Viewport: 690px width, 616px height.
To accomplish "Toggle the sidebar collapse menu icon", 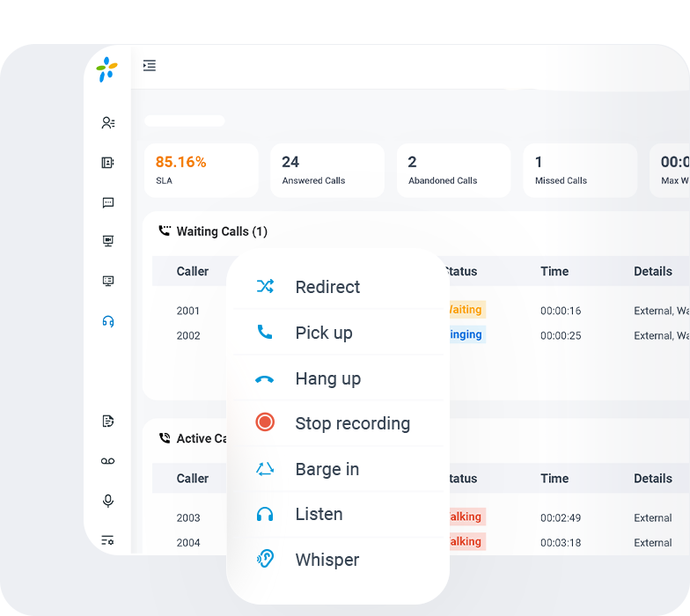I will click(150, 65).
